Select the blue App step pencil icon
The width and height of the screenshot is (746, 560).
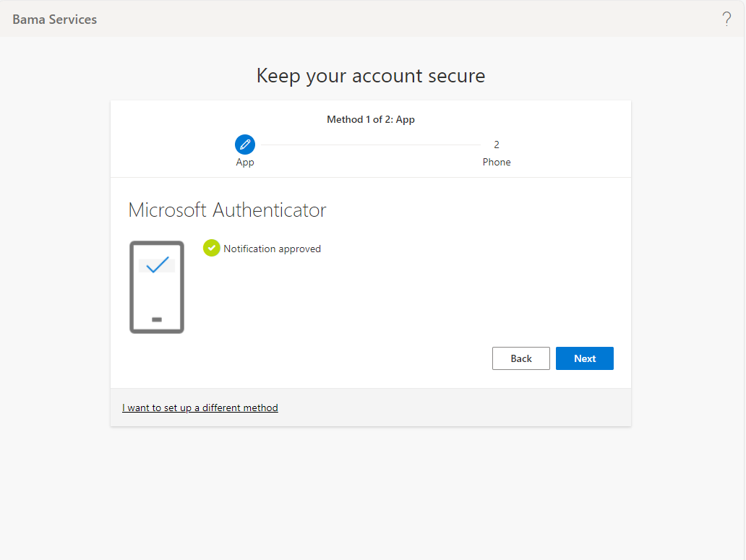244,144
